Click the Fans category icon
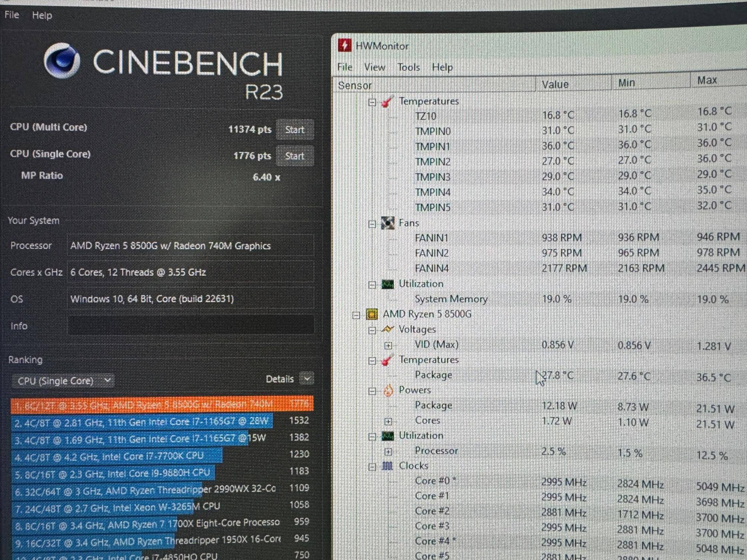Viewport: 747px width, 560px height. click(x=388, y=223)
